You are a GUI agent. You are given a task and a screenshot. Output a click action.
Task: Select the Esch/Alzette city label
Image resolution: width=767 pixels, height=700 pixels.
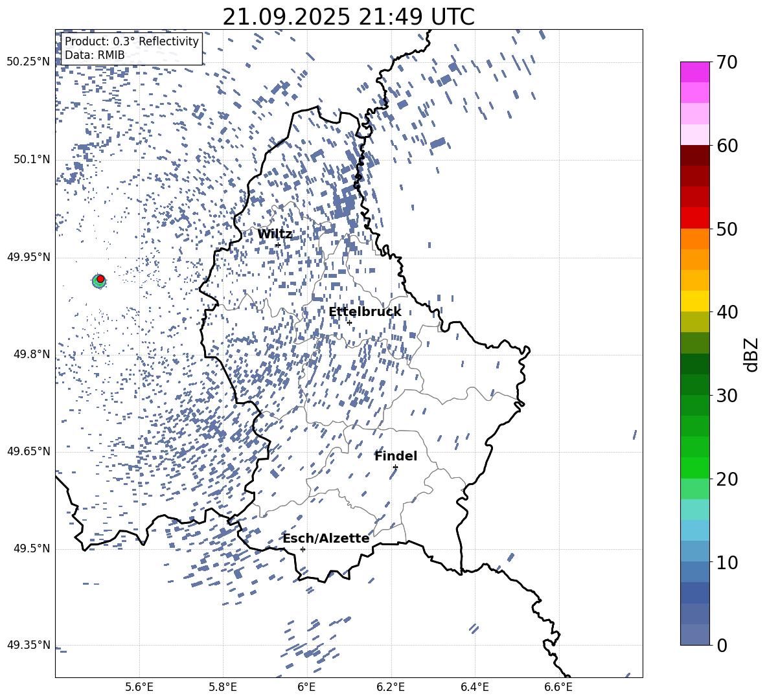click(326, 538)
